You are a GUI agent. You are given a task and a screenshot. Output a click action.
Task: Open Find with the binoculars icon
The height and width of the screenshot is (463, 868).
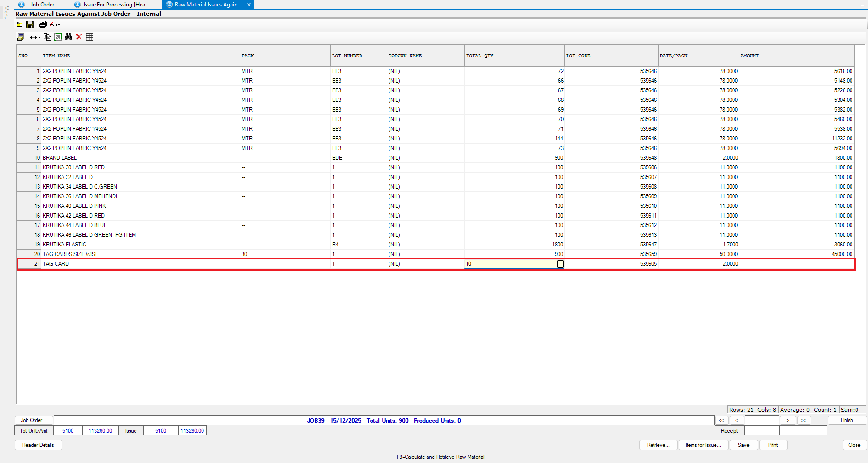point(68,37)
